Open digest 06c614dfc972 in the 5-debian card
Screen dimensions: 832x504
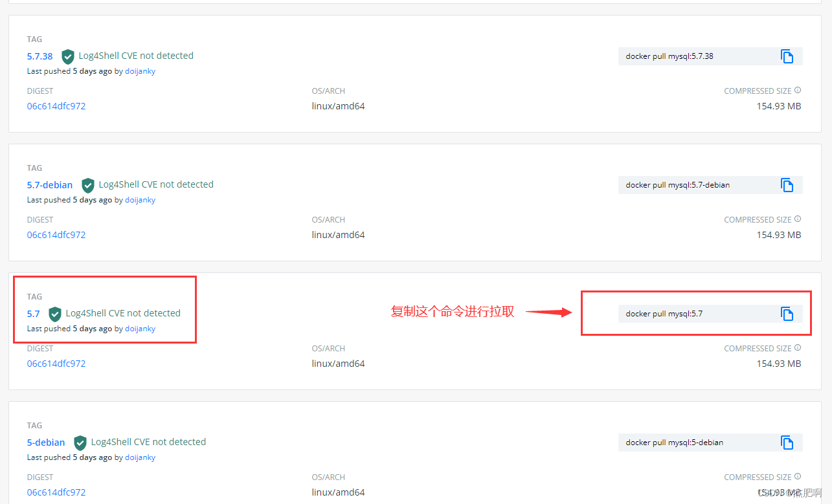point(56,492)
